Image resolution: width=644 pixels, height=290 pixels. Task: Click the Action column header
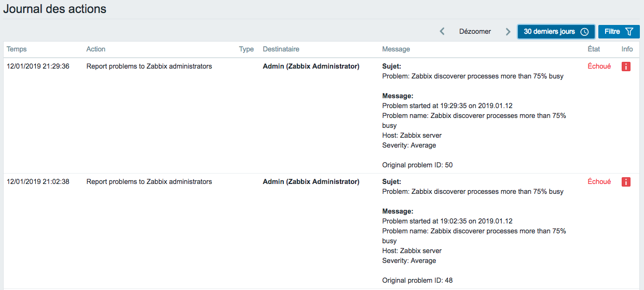coord(95,49)
